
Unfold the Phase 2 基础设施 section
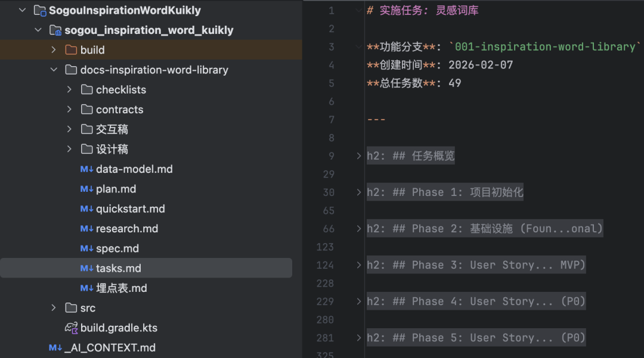click(358, 228)
